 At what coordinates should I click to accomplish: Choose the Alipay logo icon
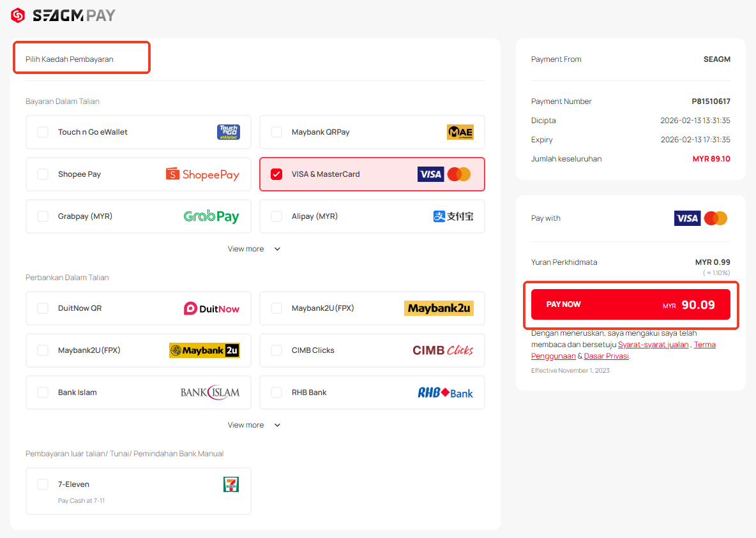(x=453, y=216)
